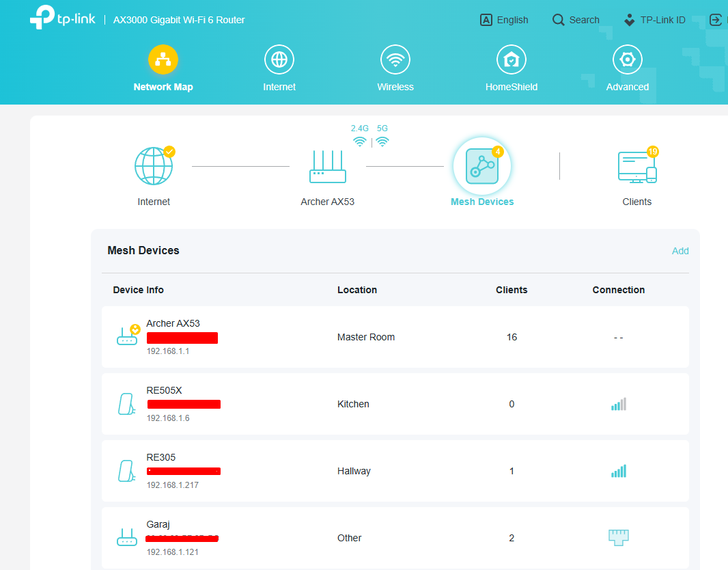Click the logout icon at top right
This screenshot has height=570, width=728.
coord(716,20)
